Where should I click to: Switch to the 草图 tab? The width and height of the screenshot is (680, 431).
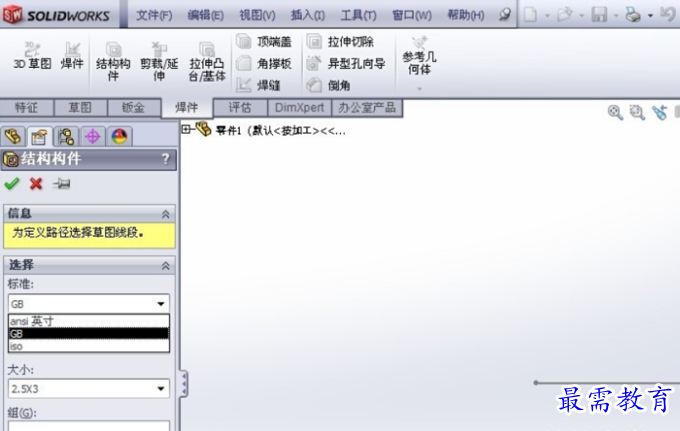point(80,108)
